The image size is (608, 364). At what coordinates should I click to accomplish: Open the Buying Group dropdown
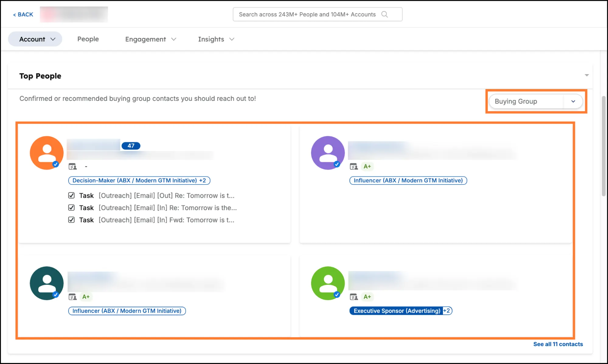pos(536,101)
